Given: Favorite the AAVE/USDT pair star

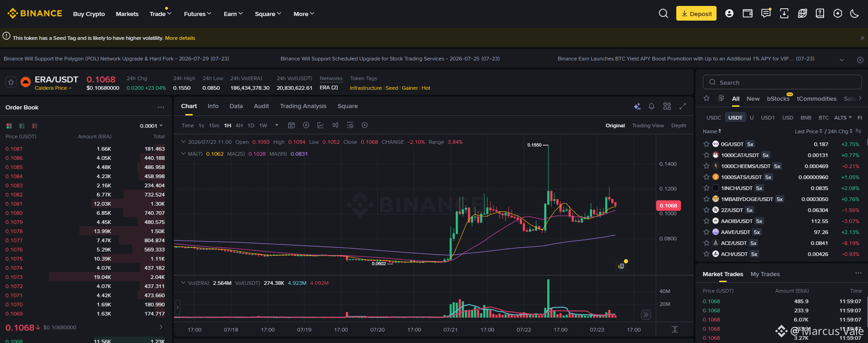Looking at the screenshot, I should coord(706,232).
